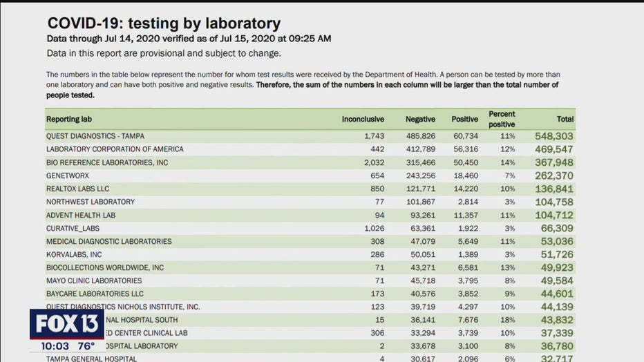This screenshot has height=362, width=644.
Task: Click total value 104,712
Action: 553,215
